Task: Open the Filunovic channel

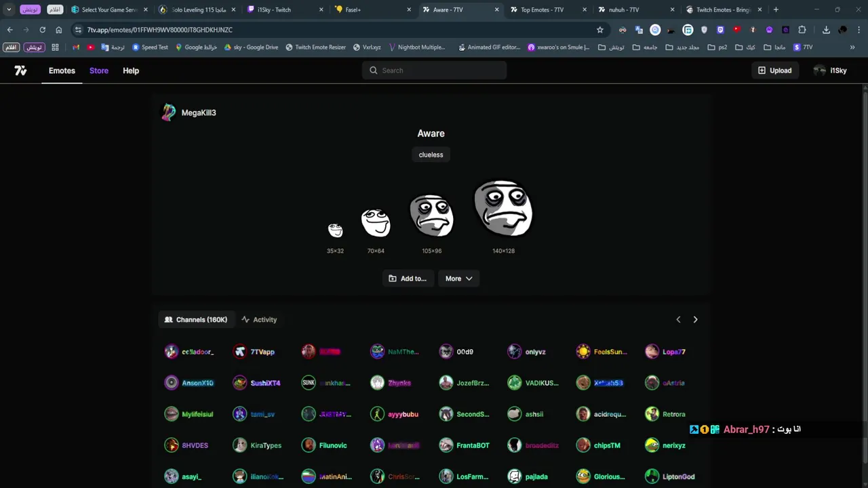Action: click(x=325, y=445)
